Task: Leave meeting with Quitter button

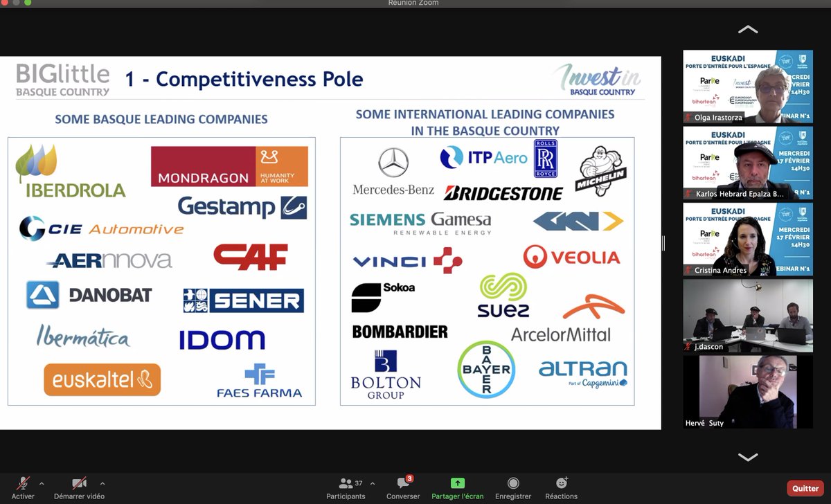Action: coord(805,488)
